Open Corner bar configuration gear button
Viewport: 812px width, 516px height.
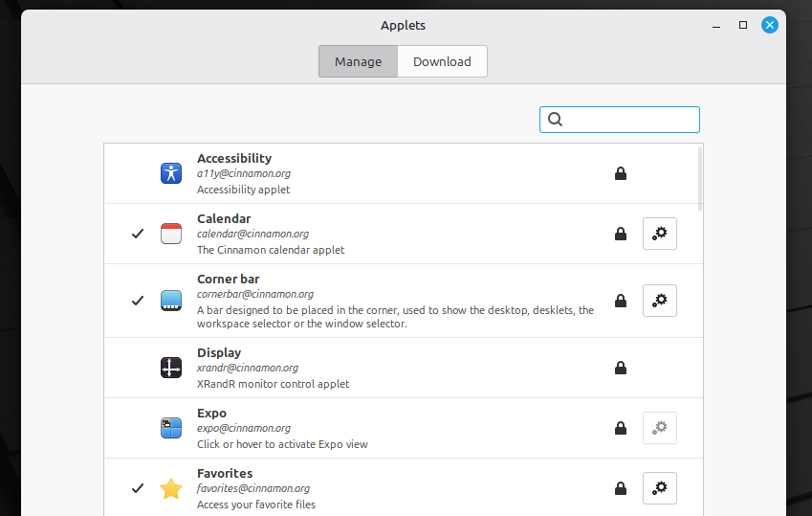click(x=660, y=300)
